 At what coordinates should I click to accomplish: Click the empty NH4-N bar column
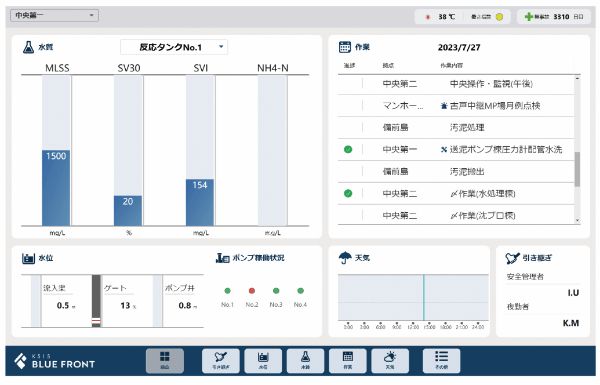point(272,150)
